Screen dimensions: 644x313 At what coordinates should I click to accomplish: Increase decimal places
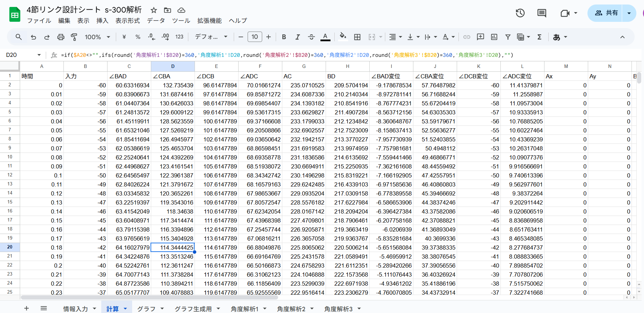pos(165,37)
